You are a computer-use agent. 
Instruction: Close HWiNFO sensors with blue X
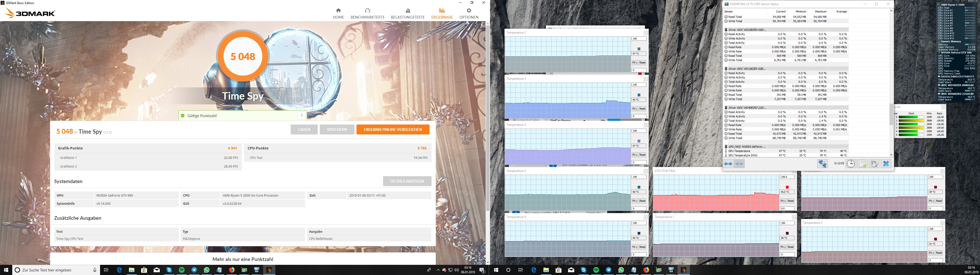(x=886, y=164)
